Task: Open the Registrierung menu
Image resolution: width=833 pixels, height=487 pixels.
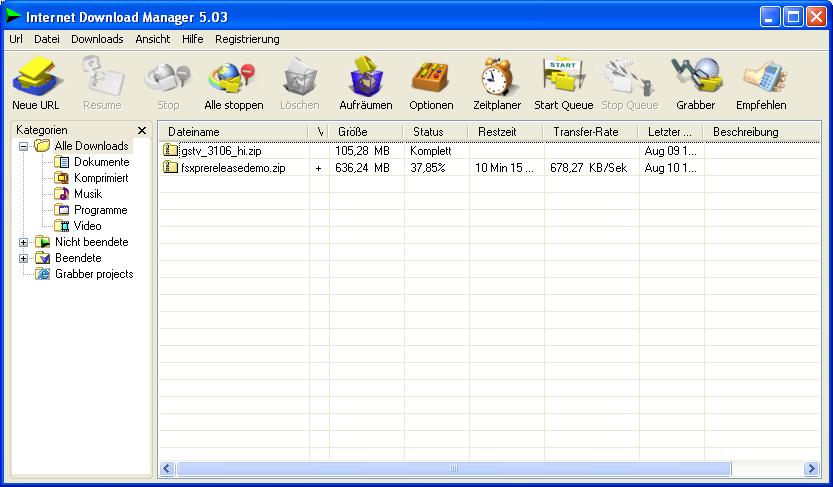Action: [247, 39]
